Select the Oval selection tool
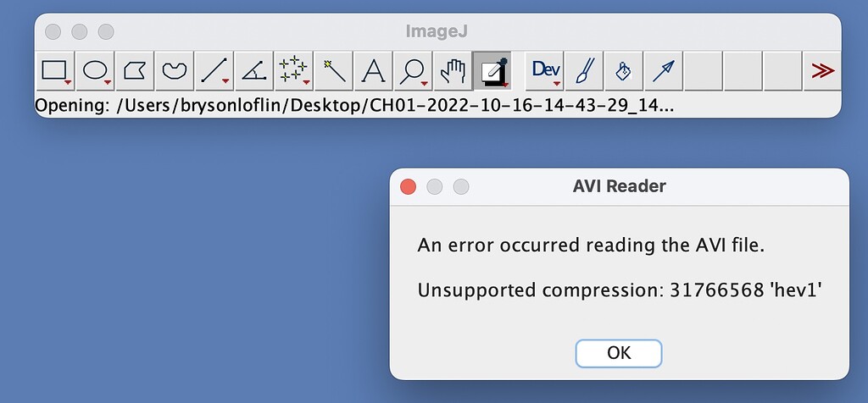 [95, 71]
